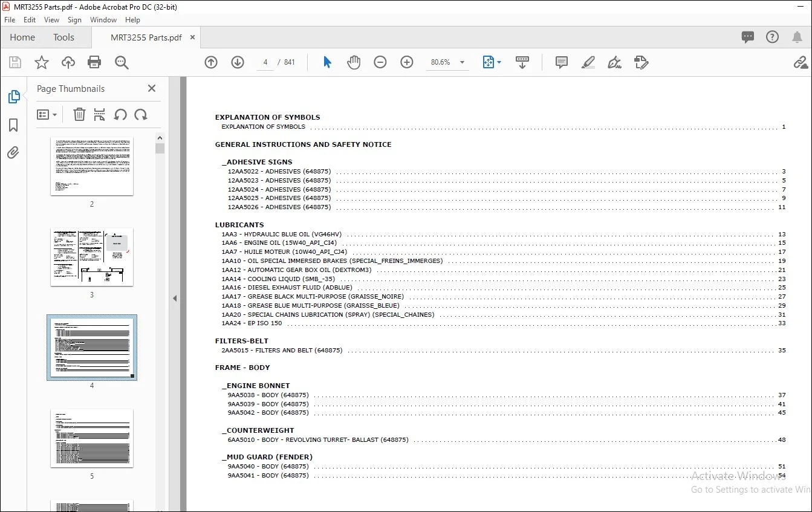Open the Edit menu
Image resolution: width=812 pixels, height=512 pixels.
(x=30, y=20)
